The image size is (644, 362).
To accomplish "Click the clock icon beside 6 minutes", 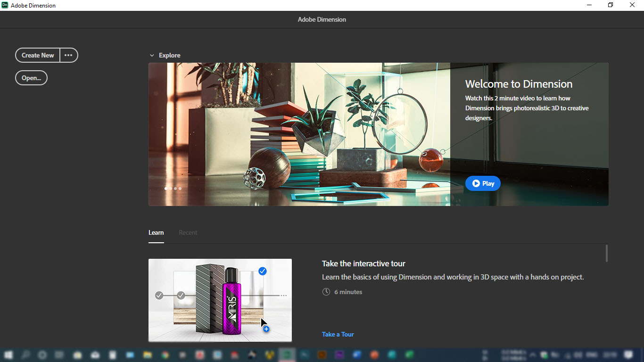I will pyautogui.click(x=326, y=292).
